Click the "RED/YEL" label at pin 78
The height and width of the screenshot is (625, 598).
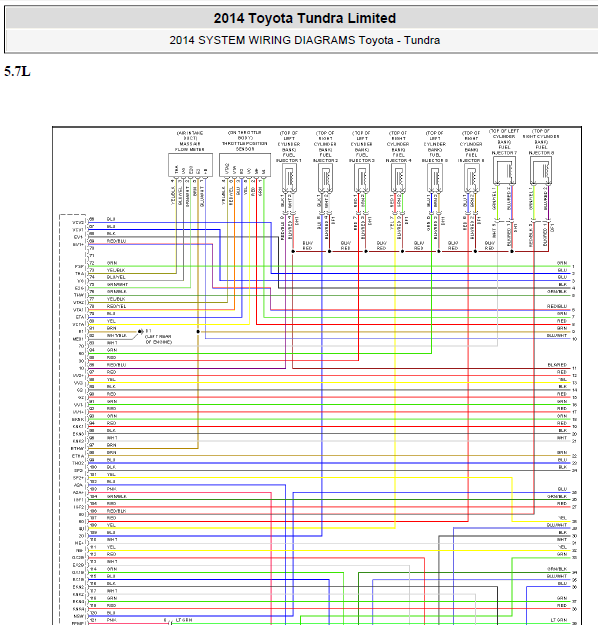[116, 307]
